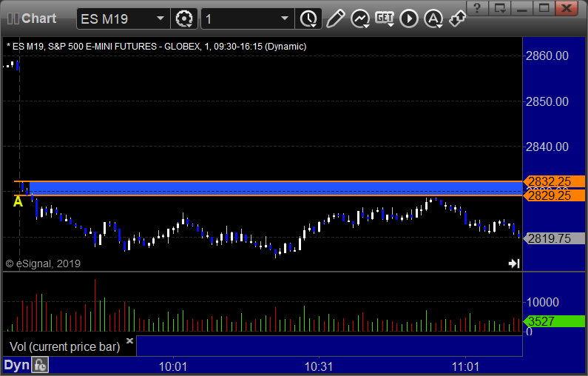Click the 2850.00 price axis value
The image size is (588, 376).
click(547, 101)
